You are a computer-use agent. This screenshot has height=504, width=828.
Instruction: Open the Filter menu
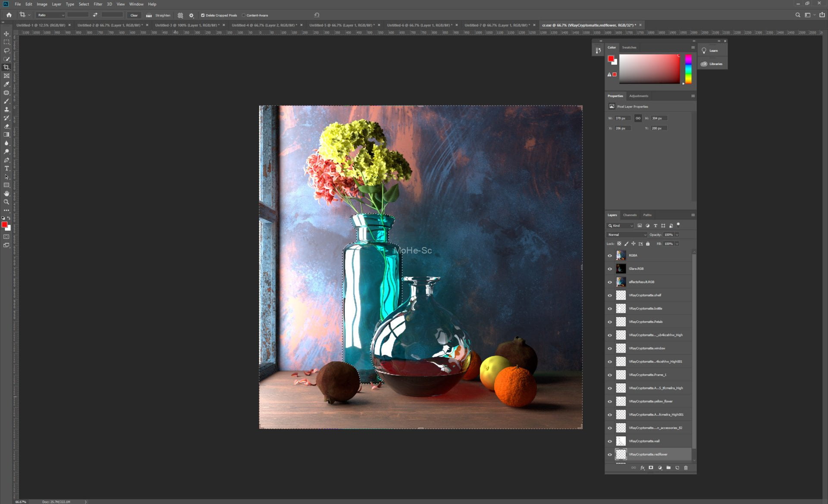click(98, 4)
